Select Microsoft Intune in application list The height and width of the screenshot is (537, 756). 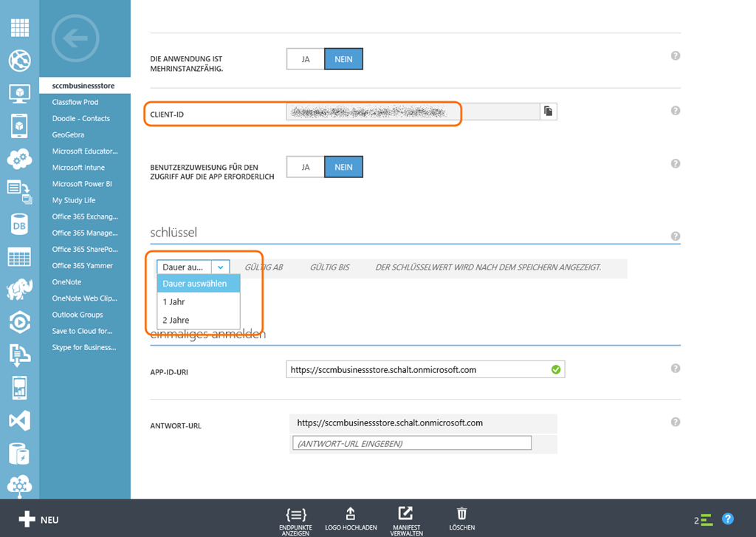(x=78, y=168)
